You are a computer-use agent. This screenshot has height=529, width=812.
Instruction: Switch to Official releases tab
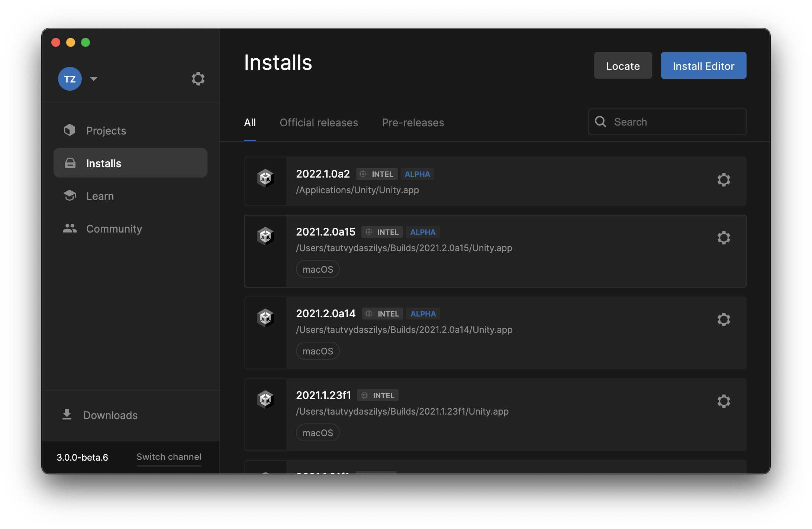pyautogui.click(x=319, y=123)
